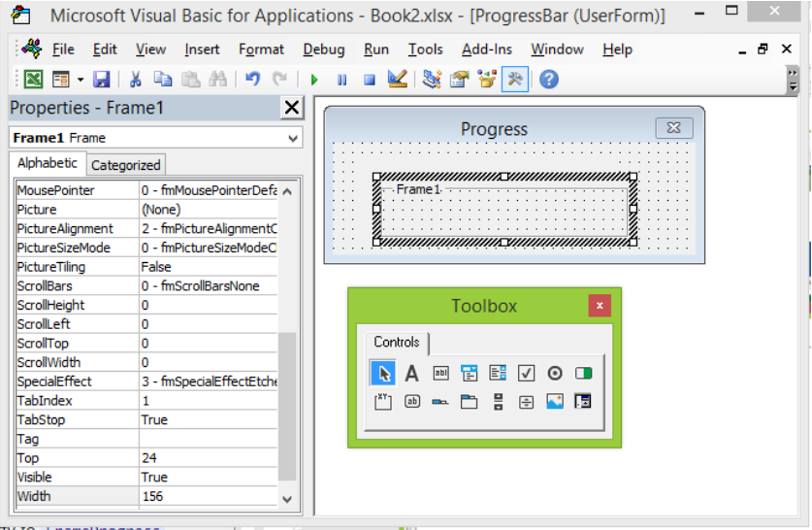
Task: Switch to the Categorized tab
Action: click(126, 165)
